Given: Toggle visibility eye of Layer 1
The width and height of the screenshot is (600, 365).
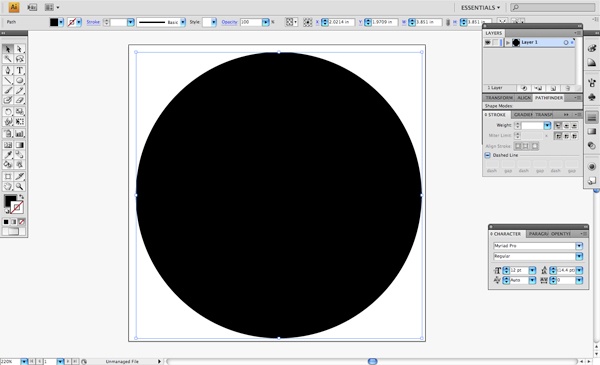Looking at the screenshot, I should (488, 42).
